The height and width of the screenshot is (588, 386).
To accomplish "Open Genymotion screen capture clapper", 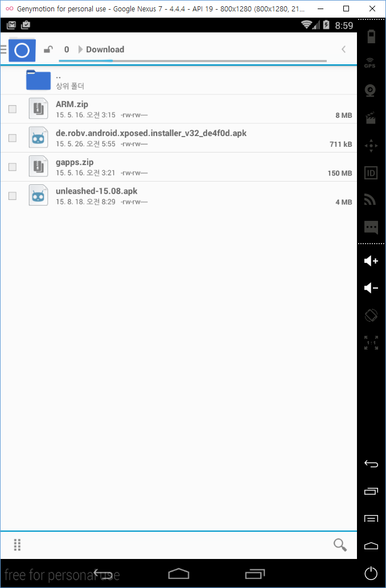I will (x=371, y=118).
